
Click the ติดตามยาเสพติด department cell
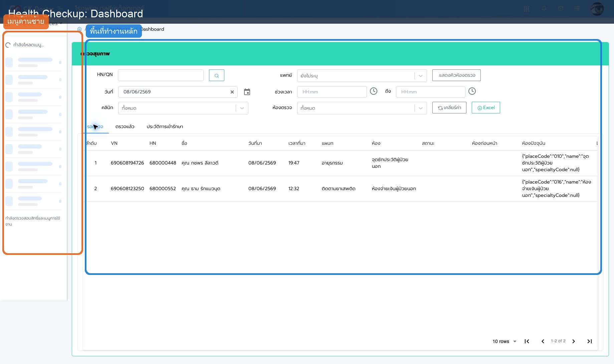[339, 189]
